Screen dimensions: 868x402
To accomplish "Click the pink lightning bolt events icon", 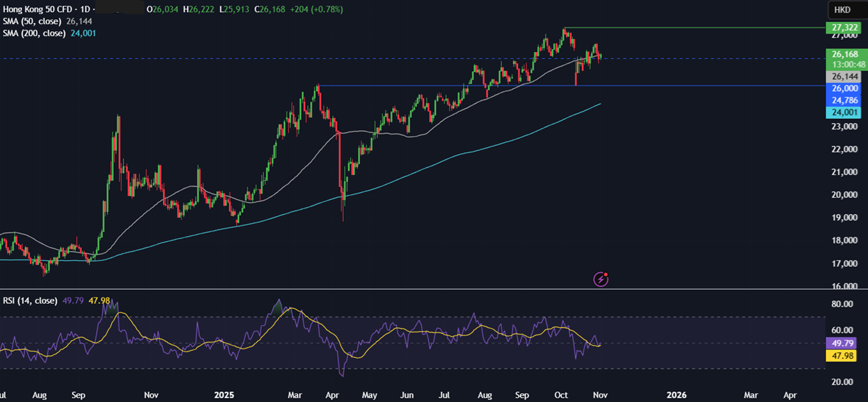I will (x=601, y=279).
